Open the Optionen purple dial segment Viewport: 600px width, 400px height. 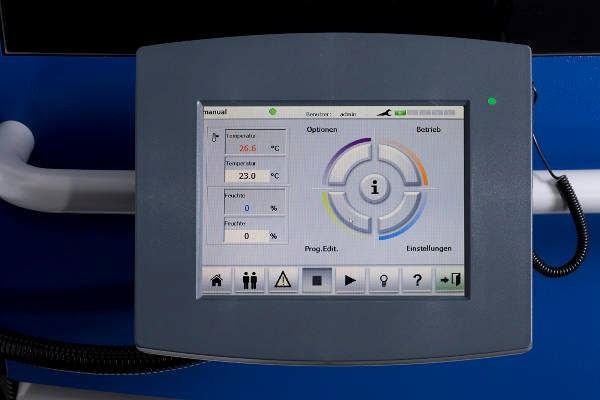tap(348, 162)
